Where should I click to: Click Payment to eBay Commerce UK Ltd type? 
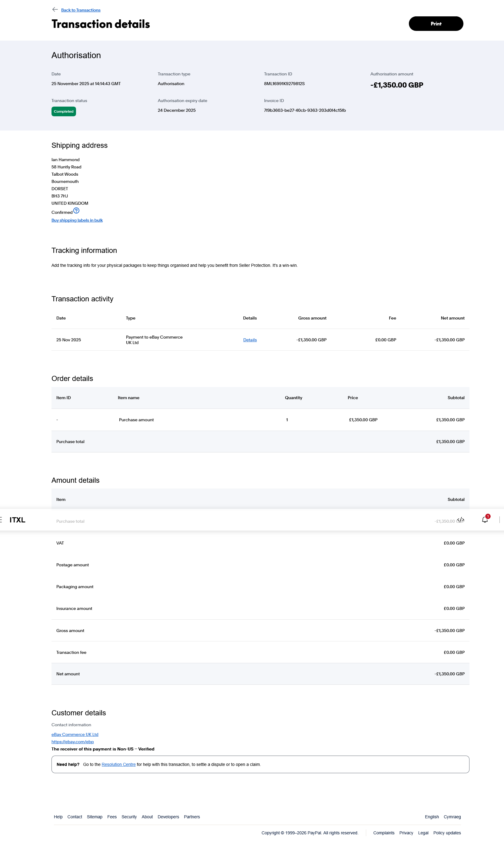tap(154, 340)
